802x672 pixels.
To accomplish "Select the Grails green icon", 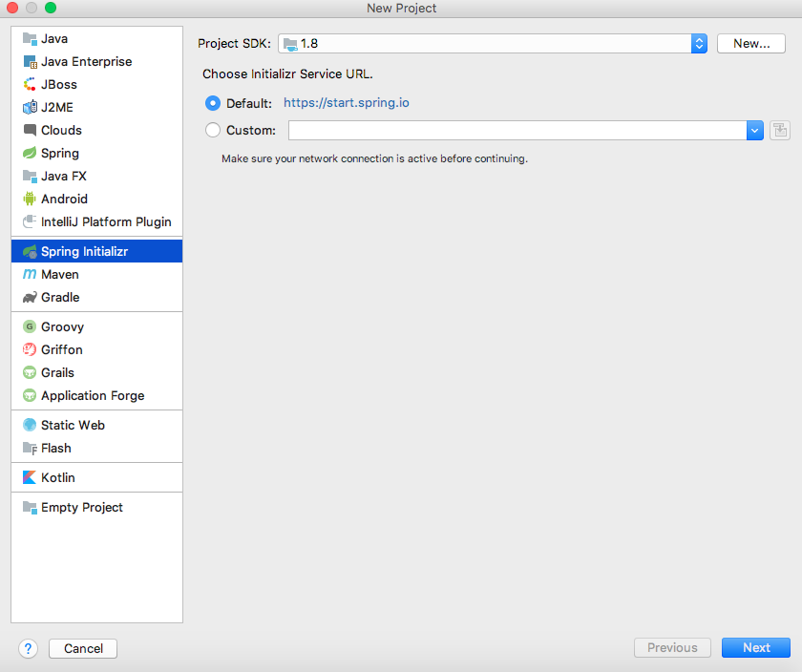I will (x=30, y=373).
